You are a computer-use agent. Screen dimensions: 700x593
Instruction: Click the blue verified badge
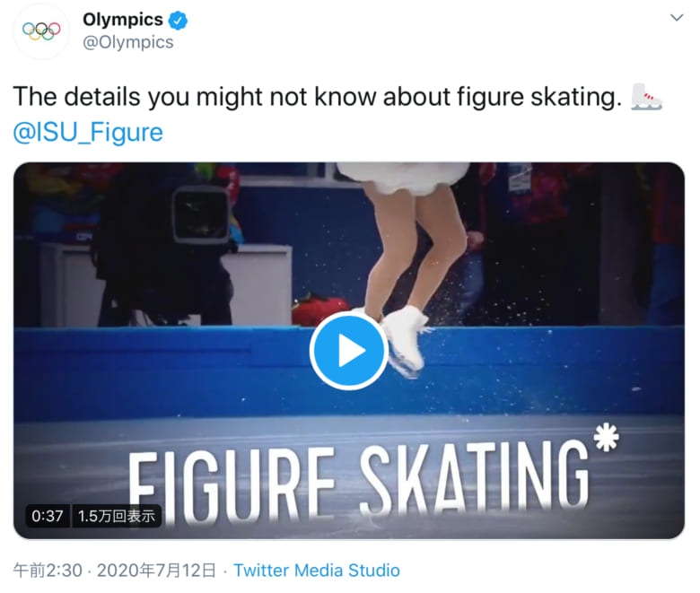180,19
